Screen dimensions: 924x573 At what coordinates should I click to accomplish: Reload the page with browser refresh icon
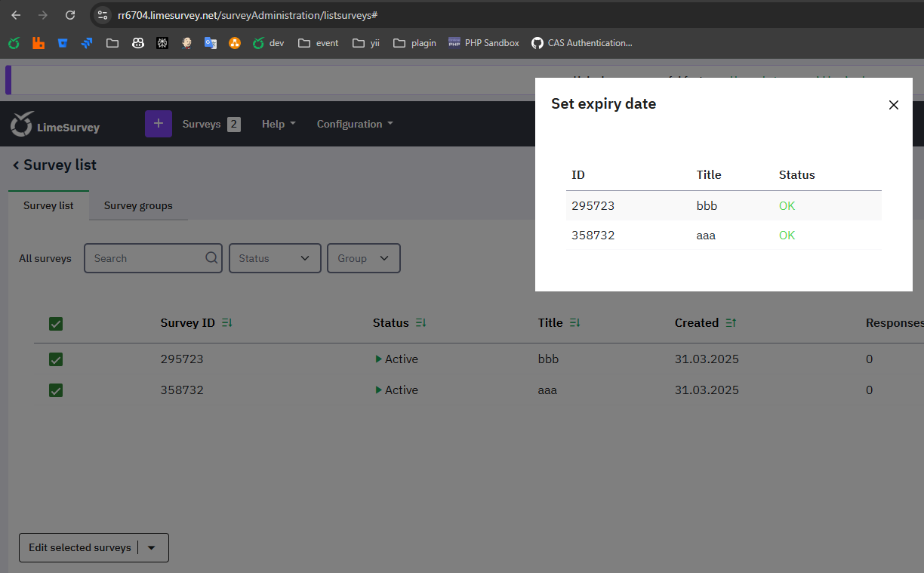tap(70, 15)
